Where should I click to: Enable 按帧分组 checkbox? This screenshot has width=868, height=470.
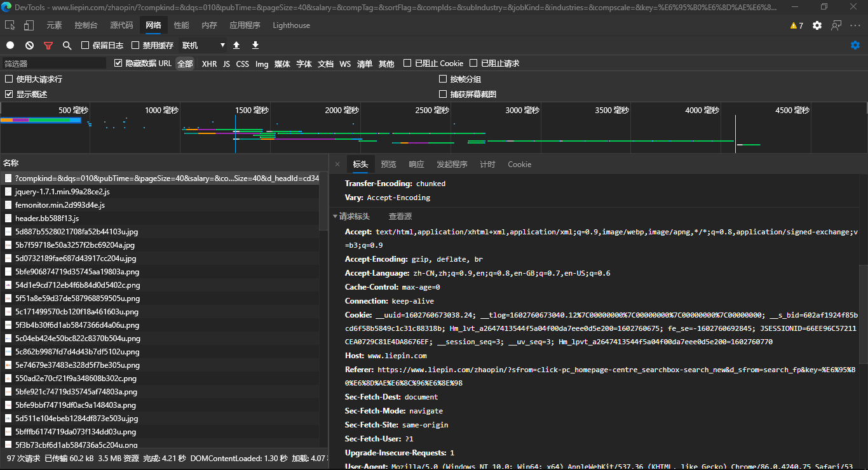[x=444, y=79]
